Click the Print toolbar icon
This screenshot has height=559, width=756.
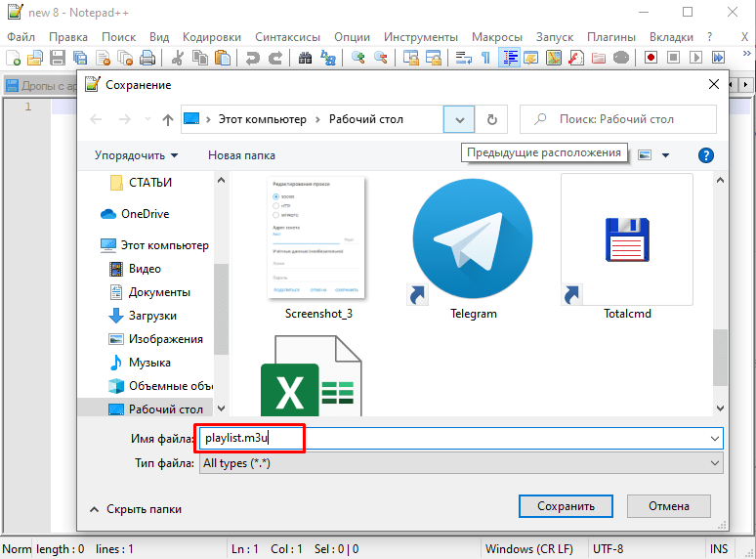pyautogui.click(x=147, y=58)
